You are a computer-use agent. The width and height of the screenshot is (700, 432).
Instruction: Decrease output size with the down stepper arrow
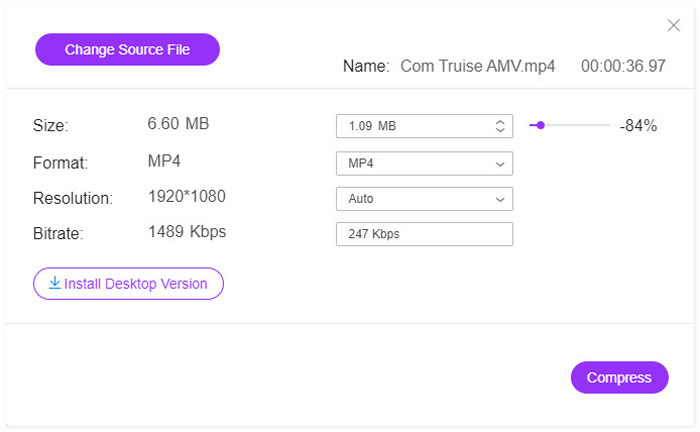tap(500, 130)
